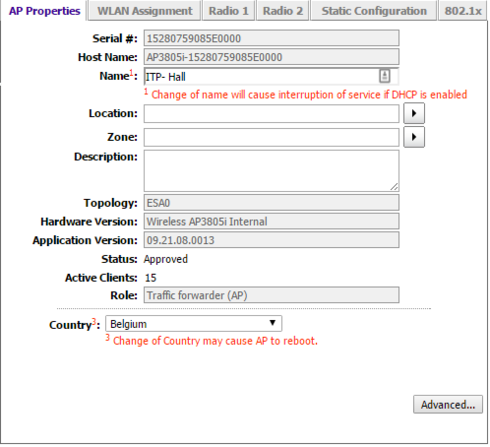Select the Host Name field value
This screenshot has height=447, width=490.
[271, 57]
